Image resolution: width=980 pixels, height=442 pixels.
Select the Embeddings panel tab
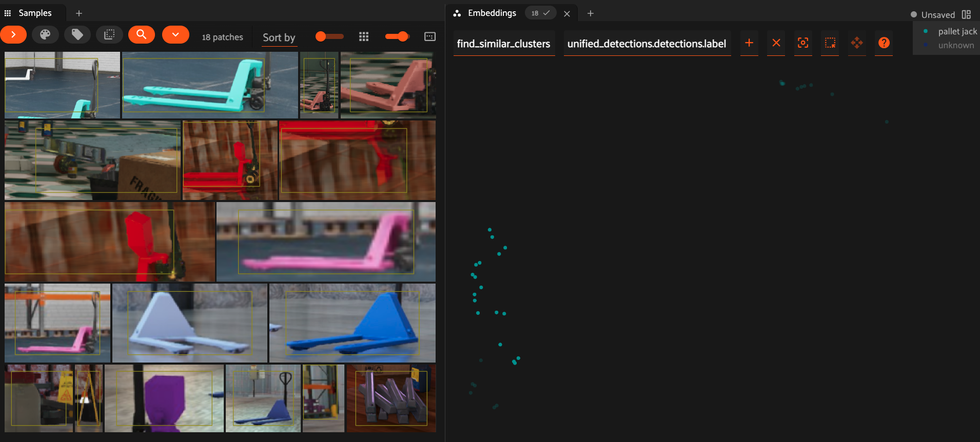(492, 13)
